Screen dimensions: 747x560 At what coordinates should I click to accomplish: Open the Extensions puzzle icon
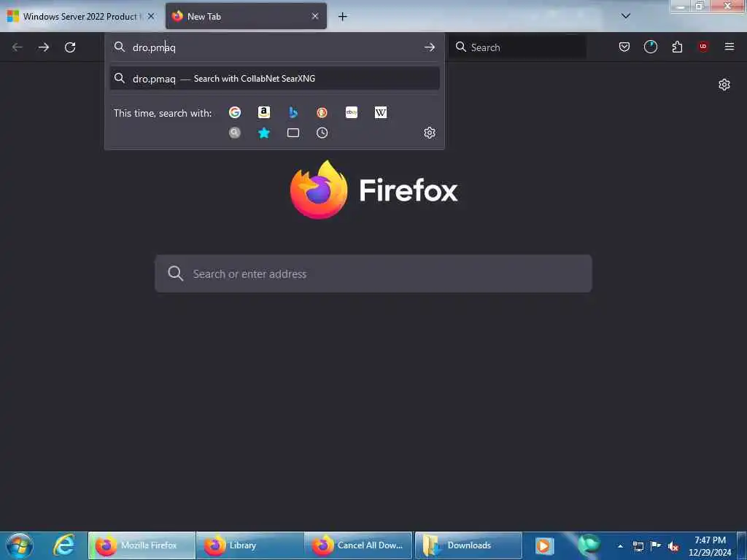tap(677, 47)
